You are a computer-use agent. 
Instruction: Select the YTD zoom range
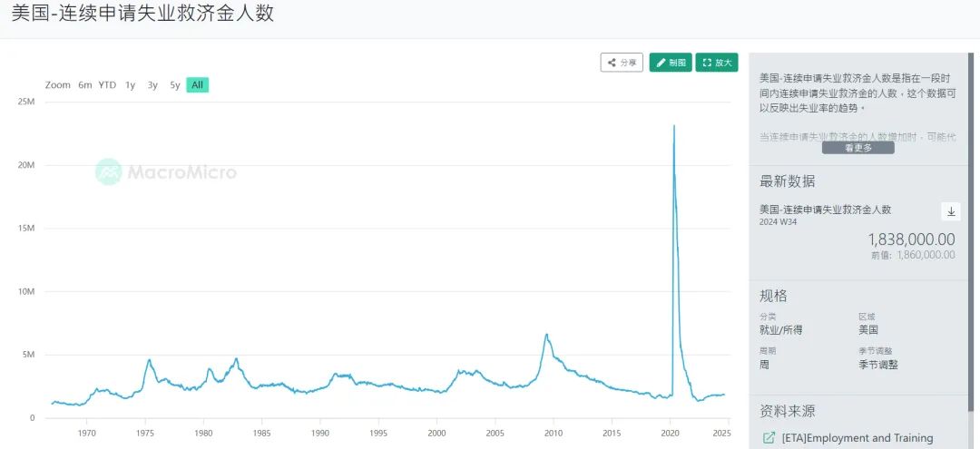coord(107,85)
